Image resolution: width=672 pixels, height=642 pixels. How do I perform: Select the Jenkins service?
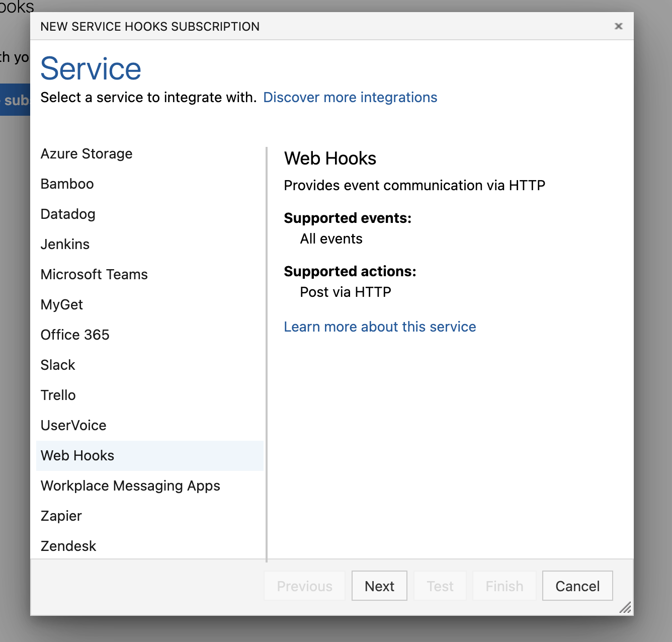(65, 244)
